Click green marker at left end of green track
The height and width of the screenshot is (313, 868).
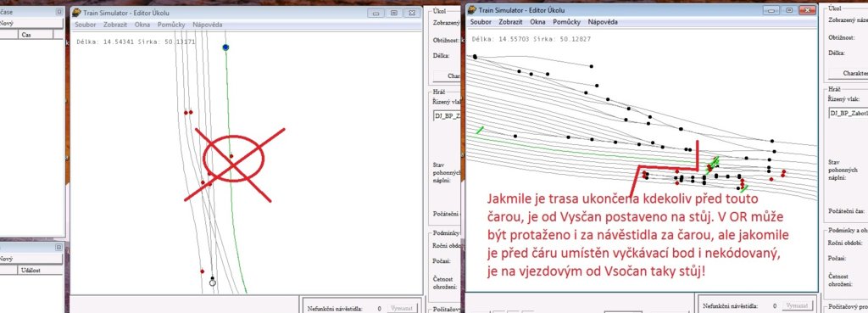pos(480,130)
